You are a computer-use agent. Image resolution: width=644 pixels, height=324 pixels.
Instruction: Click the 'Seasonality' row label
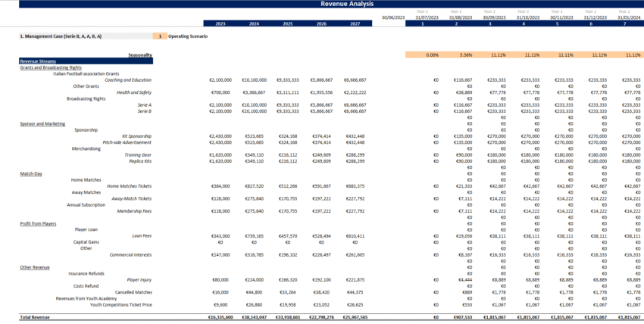click(x=140, y=55)
